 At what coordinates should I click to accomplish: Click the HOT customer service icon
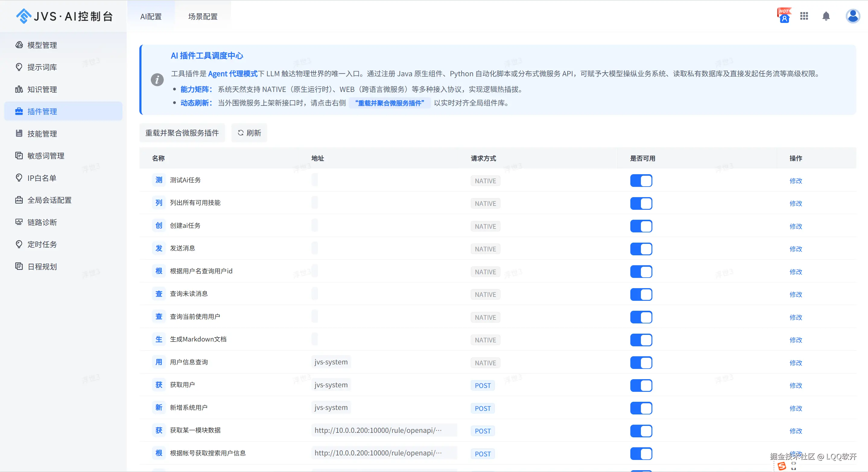[x=784, y=16]
